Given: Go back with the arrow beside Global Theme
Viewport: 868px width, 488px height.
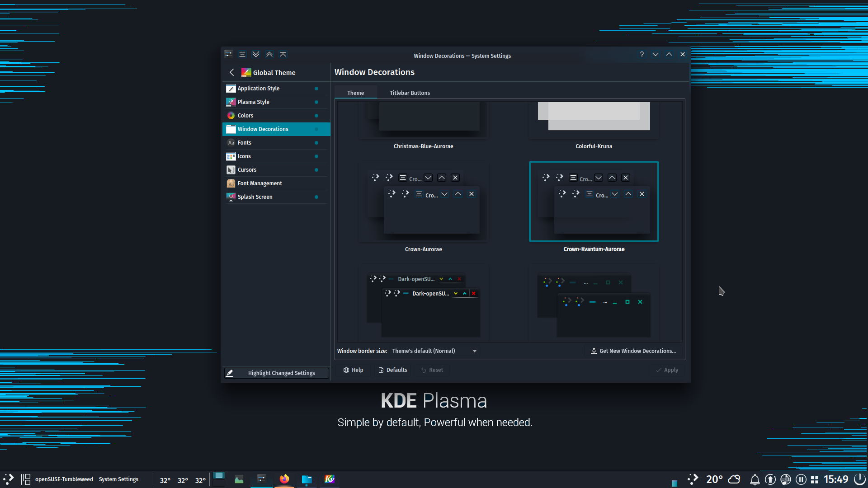Looking at the screenshot, I should point(232,72).
